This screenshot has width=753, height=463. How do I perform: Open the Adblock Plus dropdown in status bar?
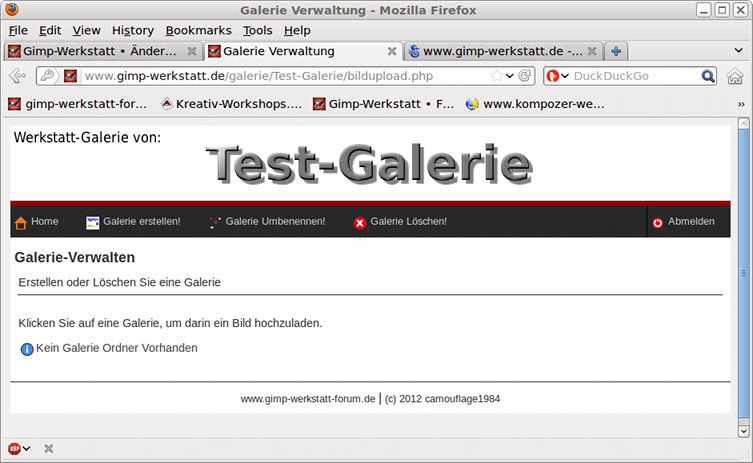(19, 449)
